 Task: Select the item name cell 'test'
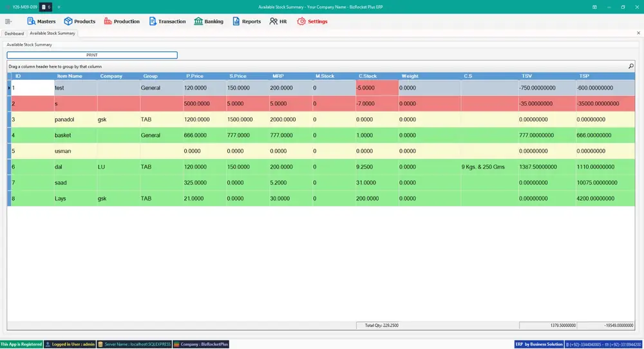coord(76,88)
